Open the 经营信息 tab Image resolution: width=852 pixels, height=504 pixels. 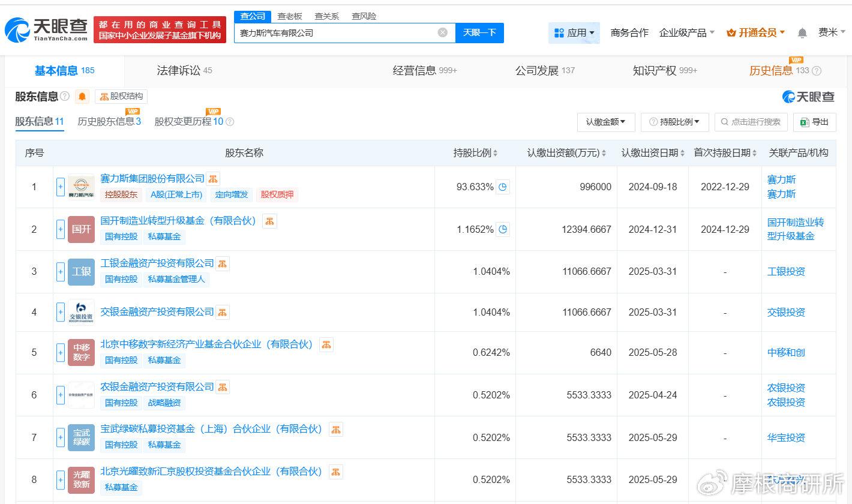[425, 71]
